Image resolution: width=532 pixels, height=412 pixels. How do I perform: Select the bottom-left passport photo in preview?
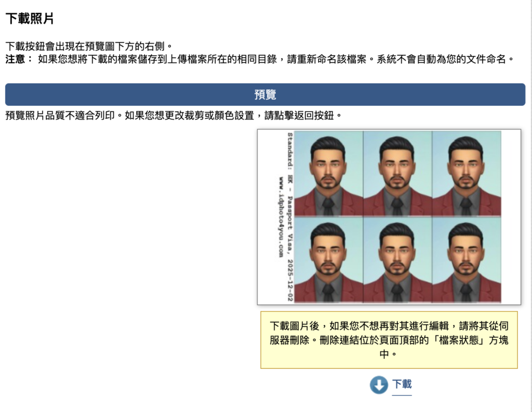coord(328,260)
